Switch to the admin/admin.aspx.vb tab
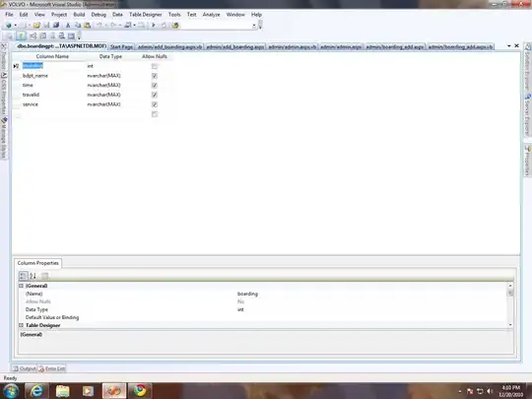 coord(293,47)
